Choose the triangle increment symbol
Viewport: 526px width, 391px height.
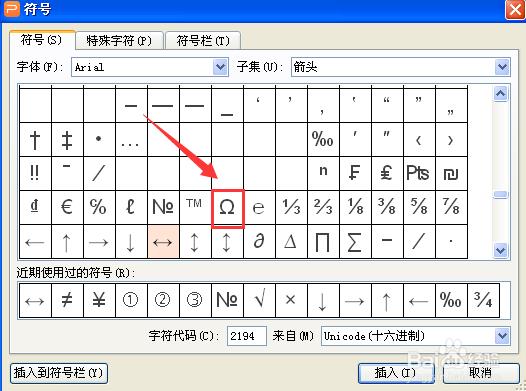[291, 242]
